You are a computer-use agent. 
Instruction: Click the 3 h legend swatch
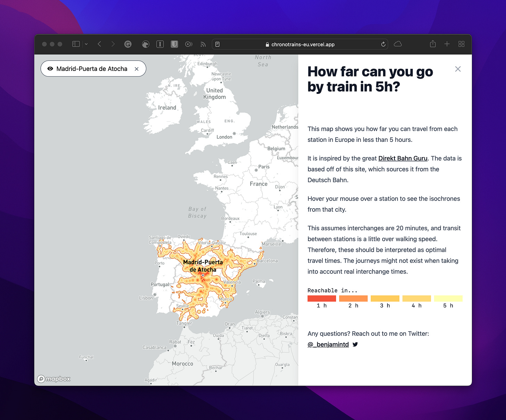pos(385,298)
